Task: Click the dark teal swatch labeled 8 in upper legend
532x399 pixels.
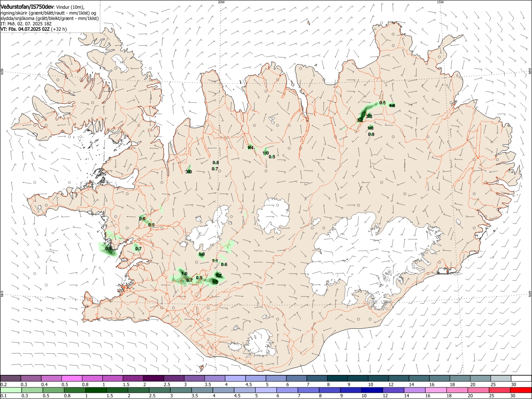Action: (x=337, y=379)
